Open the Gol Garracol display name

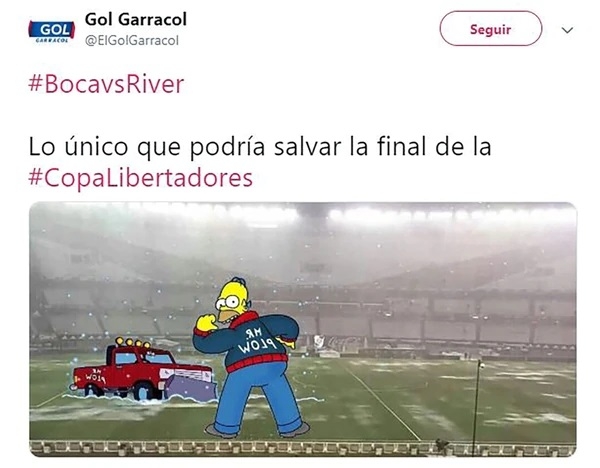pyautogui.click(x=136, y=19)
